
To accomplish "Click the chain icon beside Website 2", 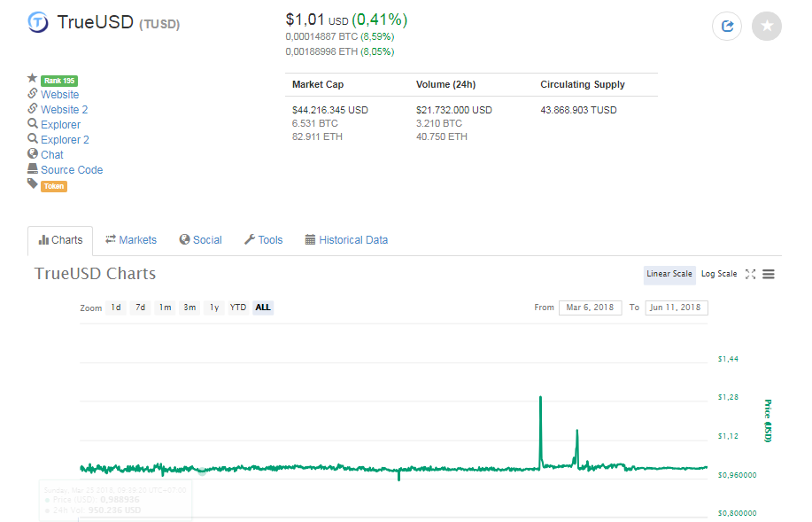I will [x=32, y=108].
